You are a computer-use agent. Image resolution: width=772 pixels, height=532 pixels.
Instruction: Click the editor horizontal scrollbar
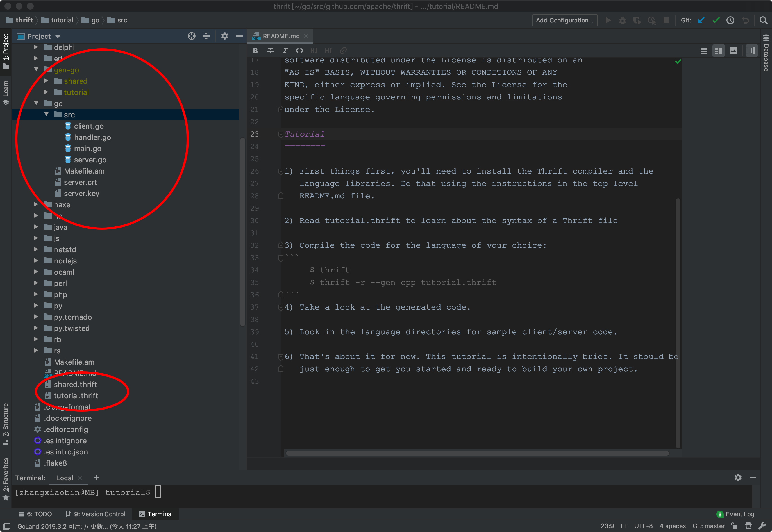[477, 453]
